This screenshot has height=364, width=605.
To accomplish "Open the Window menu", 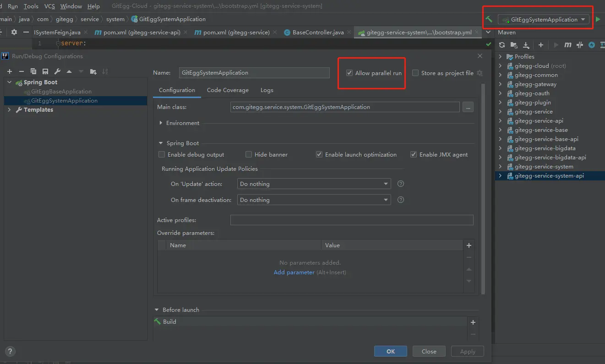I will (71, 6).
